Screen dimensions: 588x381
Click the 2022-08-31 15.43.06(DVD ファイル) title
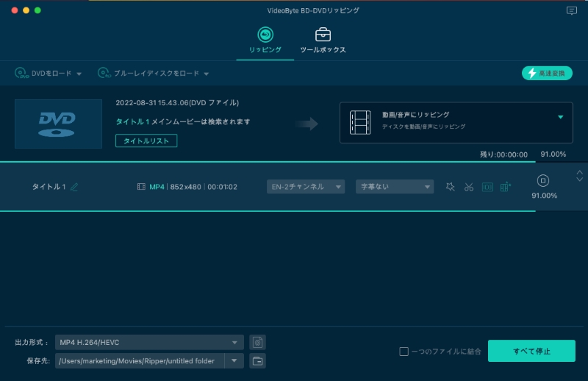coord(177,103)
